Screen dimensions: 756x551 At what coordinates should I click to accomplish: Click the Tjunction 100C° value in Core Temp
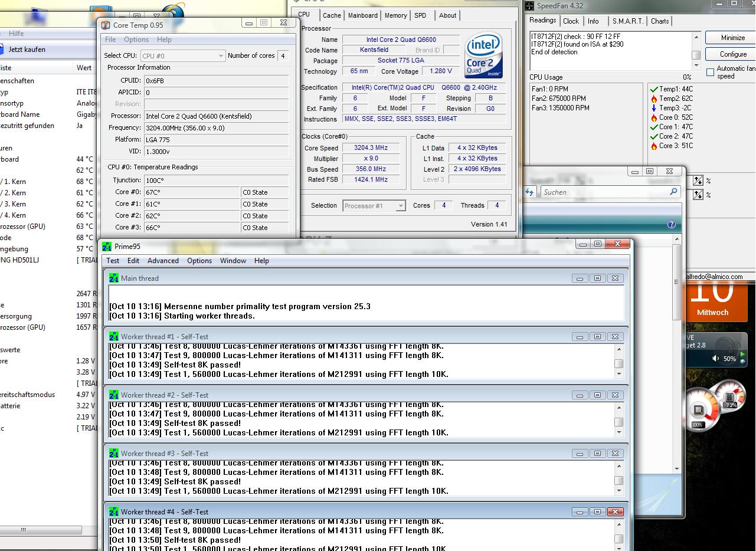[216, 181]
